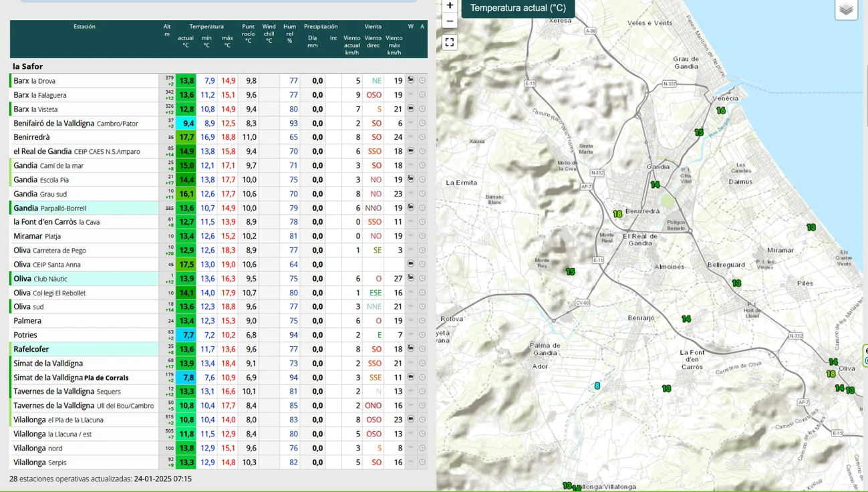Click map marker 16 near Venècia
868x492 pixels.
720,110
